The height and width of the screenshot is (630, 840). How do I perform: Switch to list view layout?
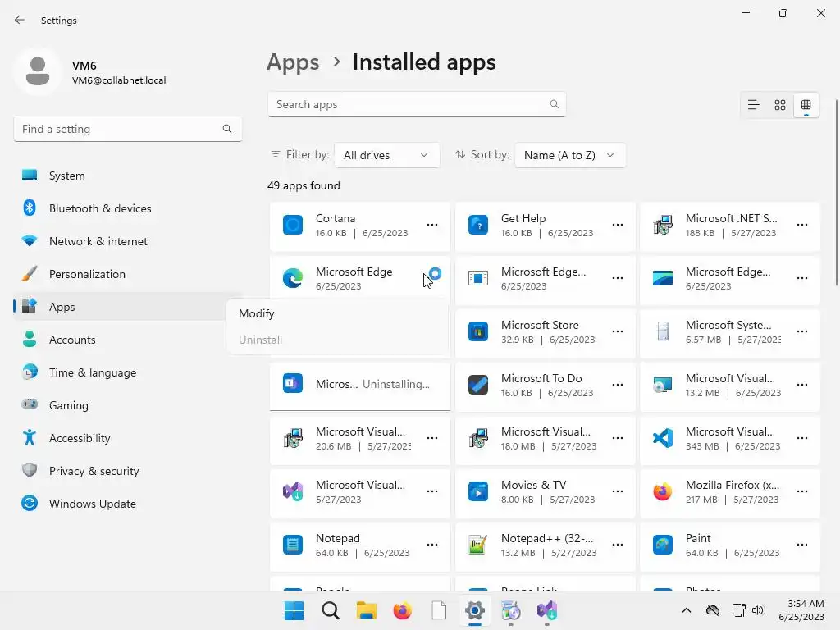click(x=753, y=105)
